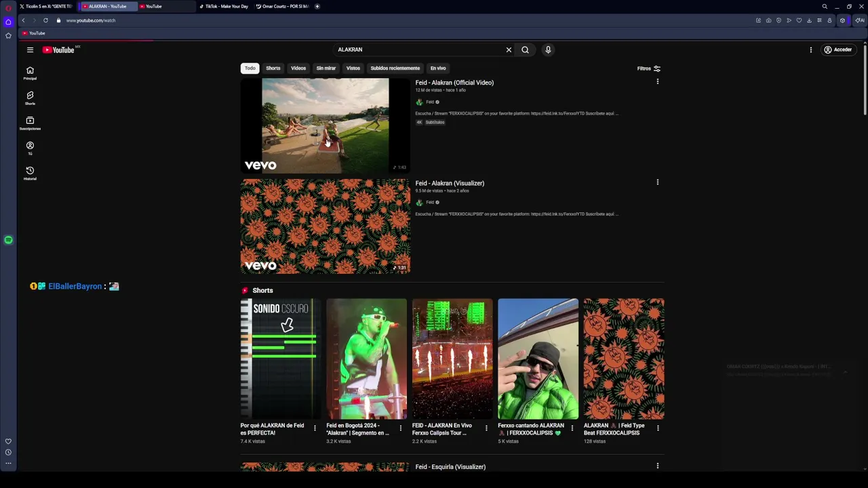The image size is (868, 488).
Task: Open the browser downloads icon
Action: pyautogui.click(x=809, y=20)
